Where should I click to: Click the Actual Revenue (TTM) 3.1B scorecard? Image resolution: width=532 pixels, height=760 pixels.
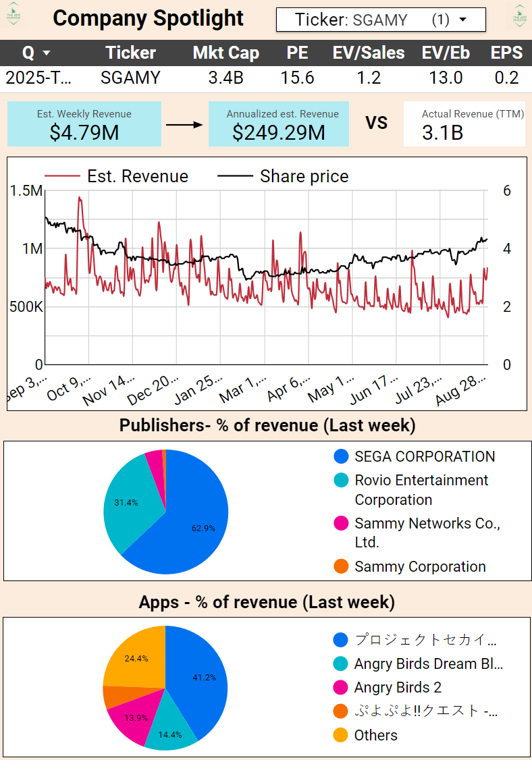[x=464, y=124]
